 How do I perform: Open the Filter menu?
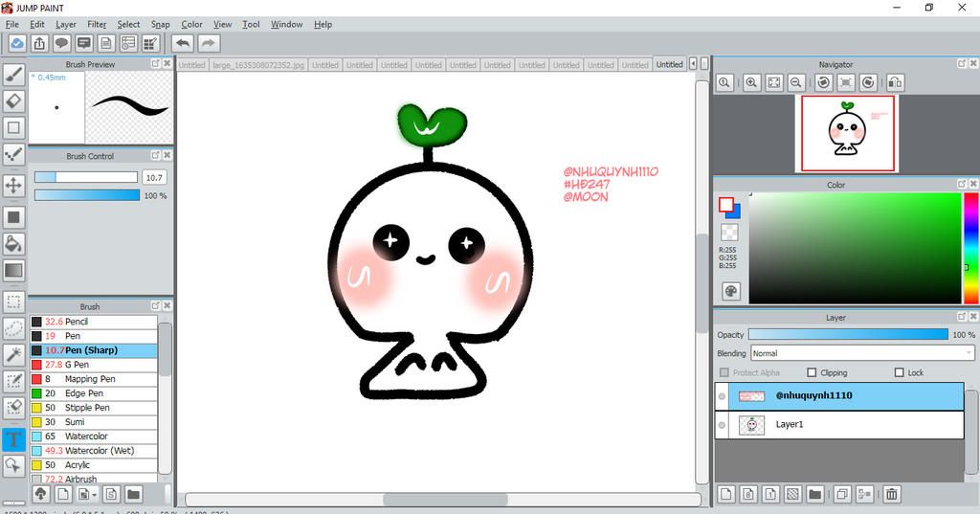click(97, 24)
